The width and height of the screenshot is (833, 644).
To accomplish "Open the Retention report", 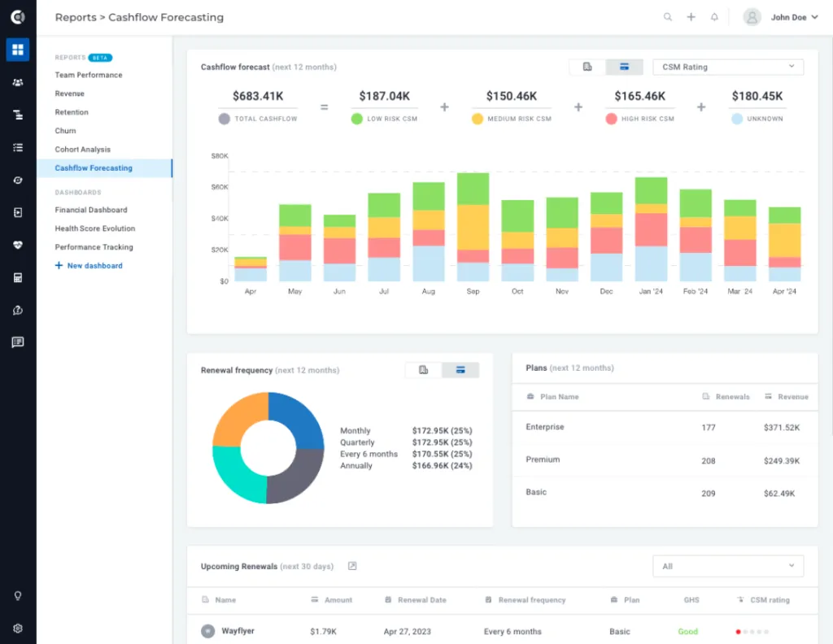I will point(72,112).
